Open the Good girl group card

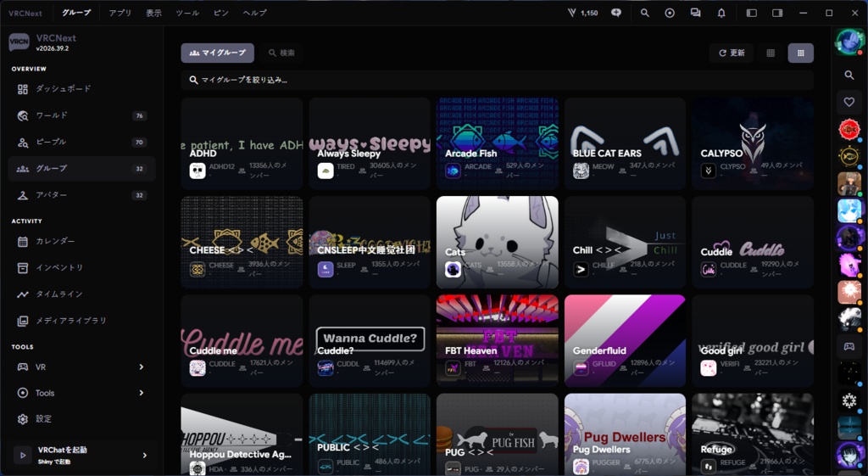click(x=753, y=341)
